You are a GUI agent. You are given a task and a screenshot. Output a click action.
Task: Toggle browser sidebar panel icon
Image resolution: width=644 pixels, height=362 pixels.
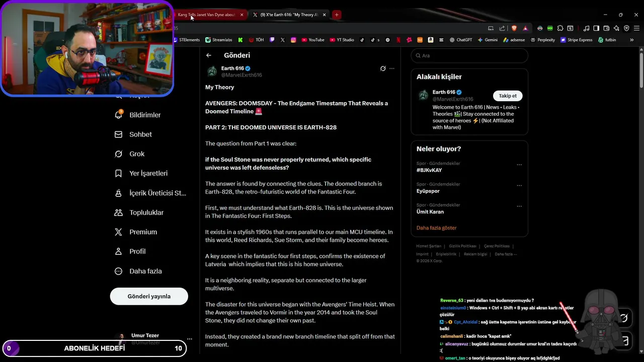596,28
